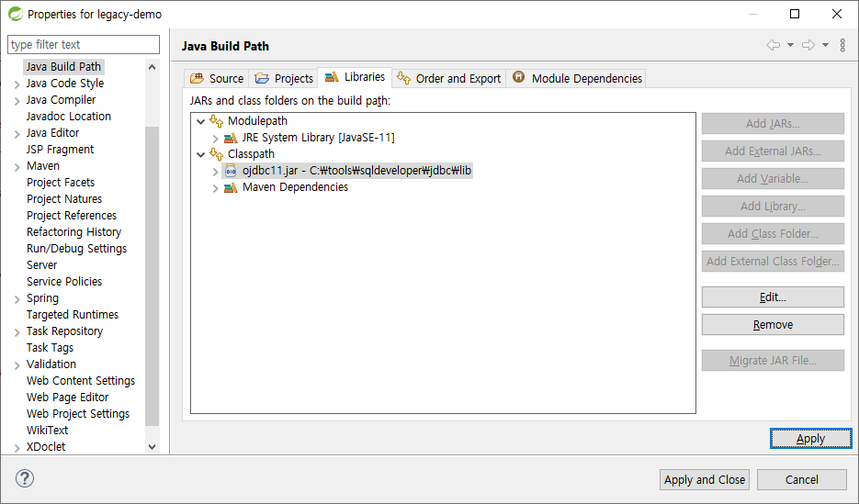Open Web Content Settings page
The width and height of the screenshot is (859, 504).
[x=81, y=381]
